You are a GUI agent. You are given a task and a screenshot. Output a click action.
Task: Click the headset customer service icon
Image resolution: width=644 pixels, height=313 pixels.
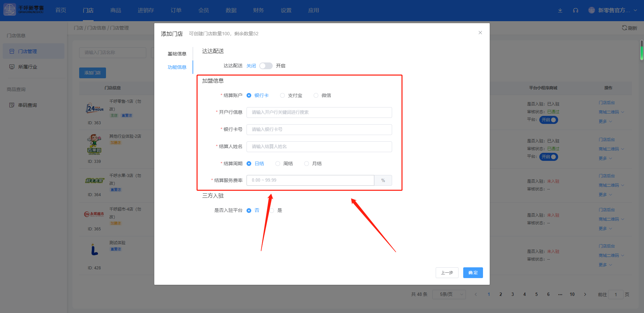576,10
